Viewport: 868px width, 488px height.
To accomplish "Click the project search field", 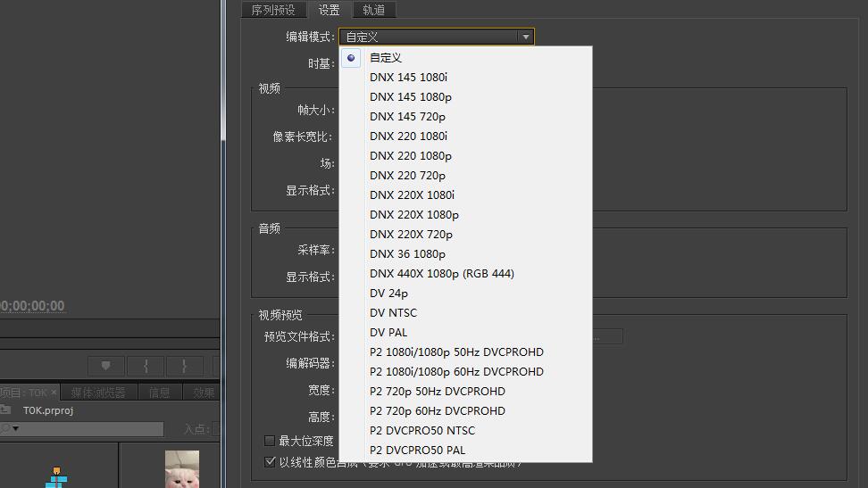I will point(82,429).
